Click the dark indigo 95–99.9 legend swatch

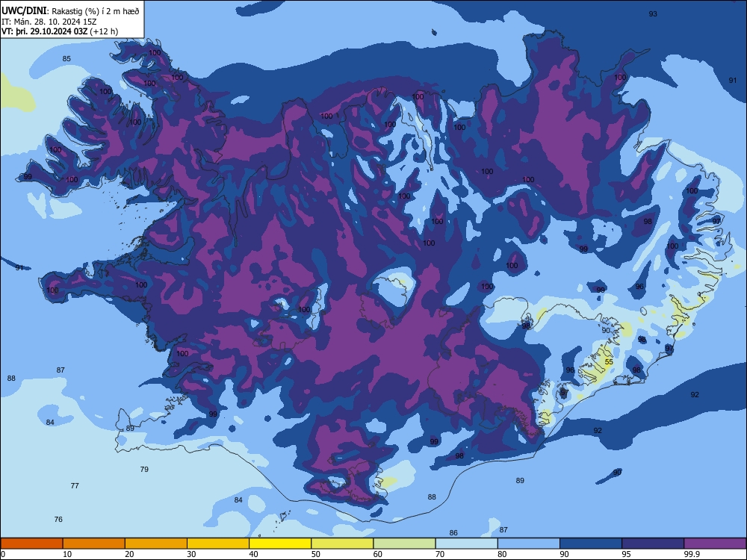click(653, 544)
